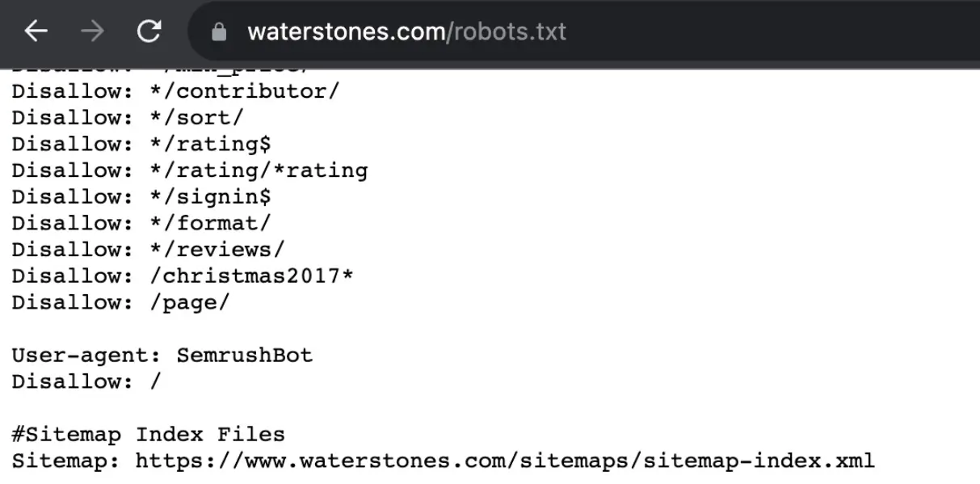This screenshot has width=980, height=484.
Task: Open the padlock site security icon
Action: point(218,31)
